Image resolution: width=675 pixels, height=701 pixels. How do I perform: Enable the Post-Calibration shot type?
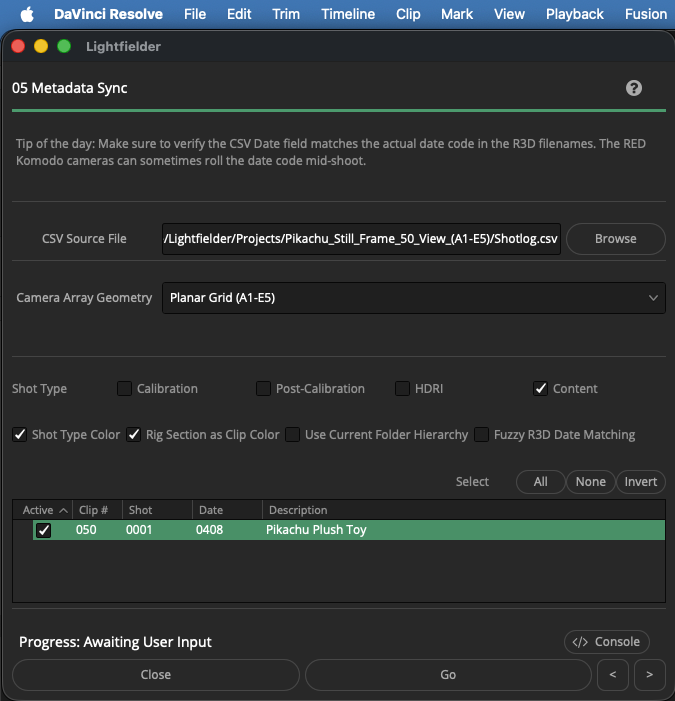(x=263, y=389)
